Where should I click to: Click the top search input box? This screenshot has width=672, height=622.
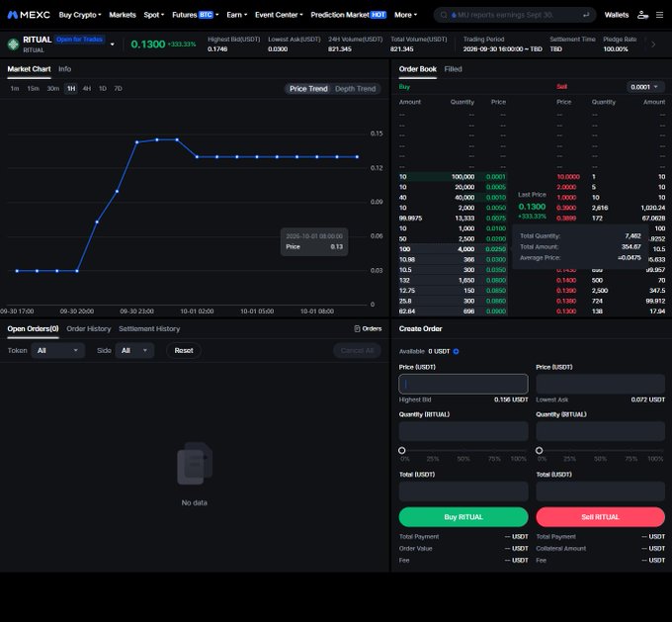point(514,15)
